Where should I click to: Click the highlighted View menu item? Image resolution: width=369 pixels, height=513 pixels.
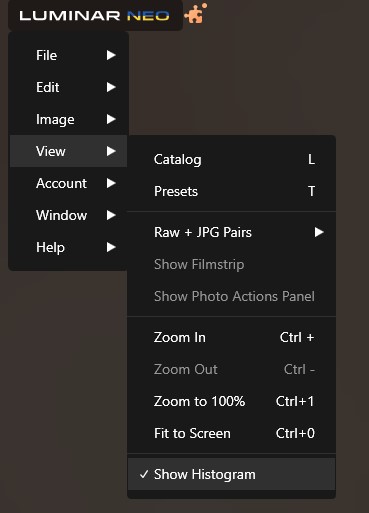click(68, 151)
